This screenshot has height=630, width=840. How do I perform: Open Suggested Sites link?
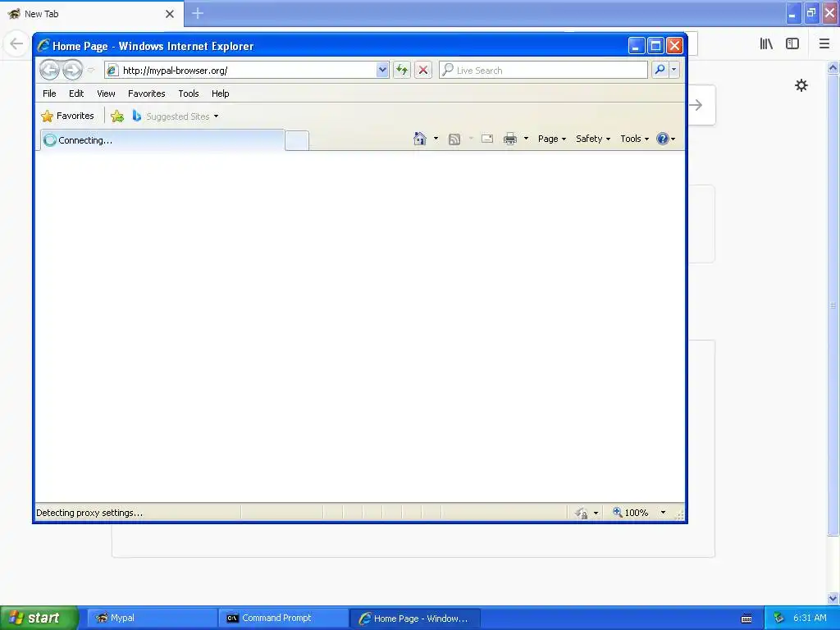click(x=176, y=116)
